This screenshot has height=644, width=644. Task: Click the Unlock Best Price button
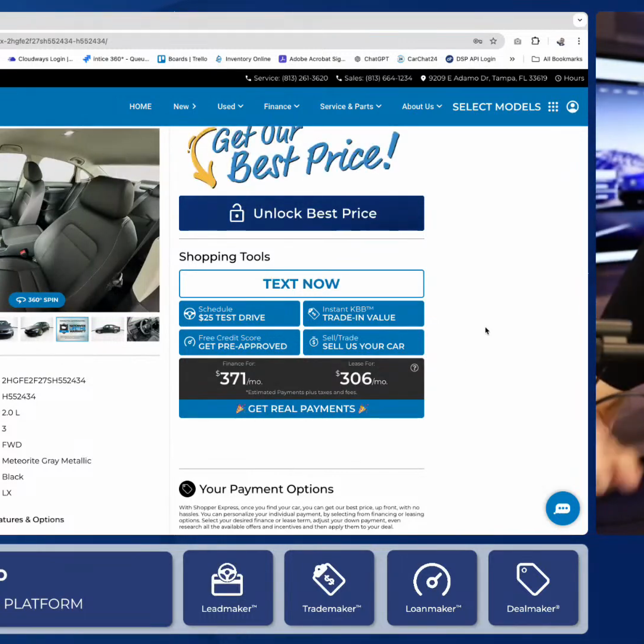click(301, 213)
